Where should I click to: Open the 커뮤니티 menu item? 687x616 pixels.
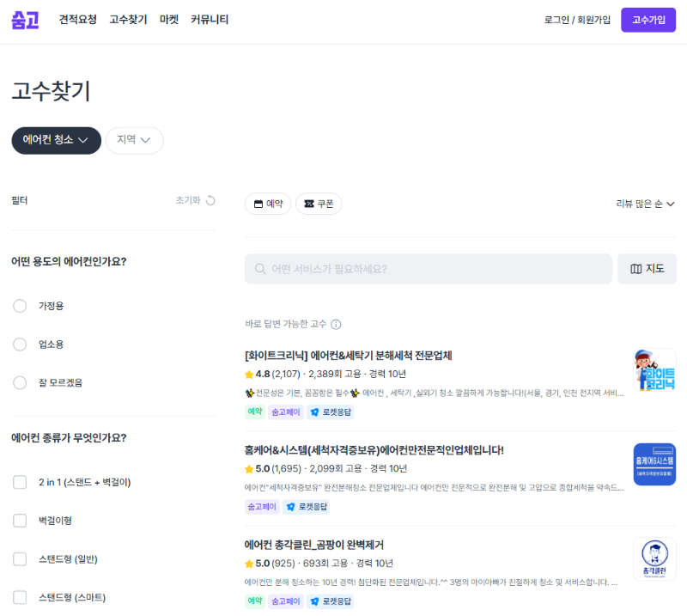(211, 19)
